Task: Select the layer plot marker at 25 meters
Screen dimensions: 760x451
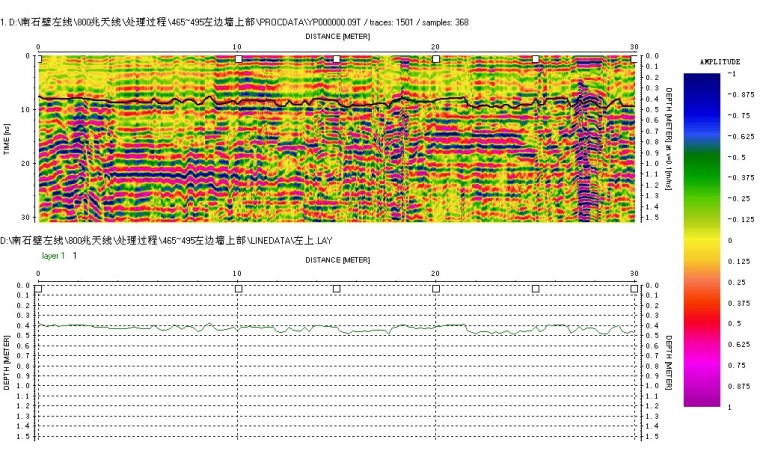Action: click(536, 289)
